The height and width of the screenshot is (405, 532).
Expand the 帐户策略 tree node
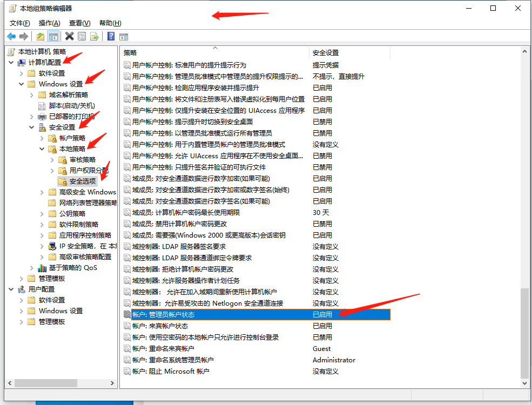click(x=42, y=138)
